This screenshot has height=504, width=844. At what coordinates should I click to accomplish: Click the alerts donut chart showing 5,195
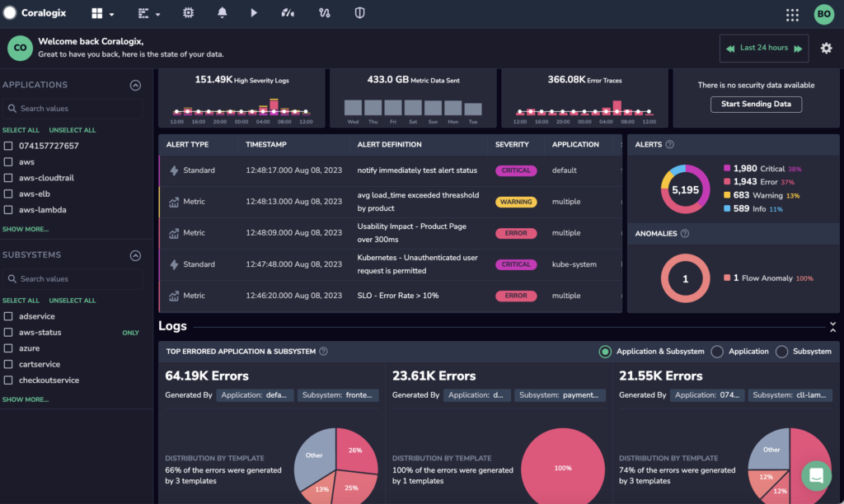pyautogui.click(x=685, y=189)
